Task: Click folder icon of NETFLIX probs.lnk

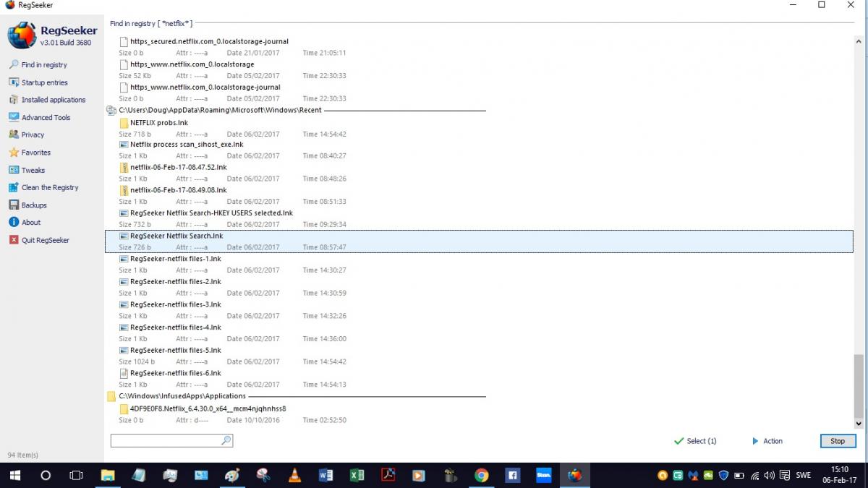Action: (x=124, y=123)
